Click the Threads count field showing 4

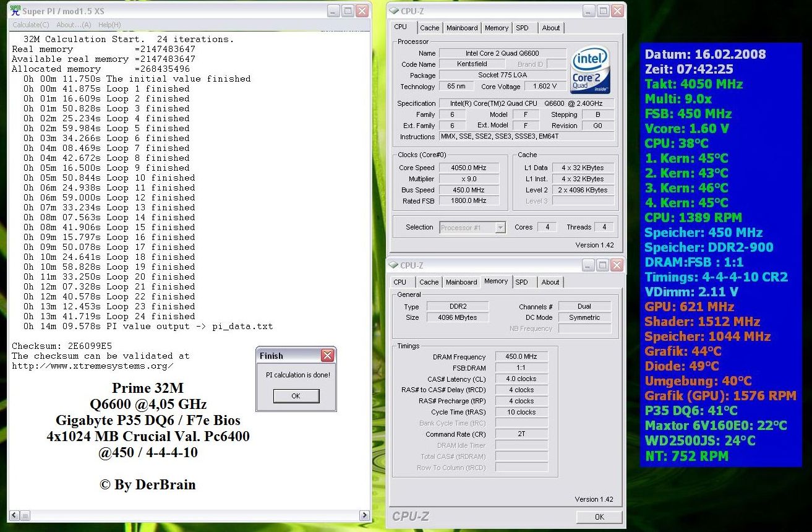pyautogui.click(x=604, y=228)
